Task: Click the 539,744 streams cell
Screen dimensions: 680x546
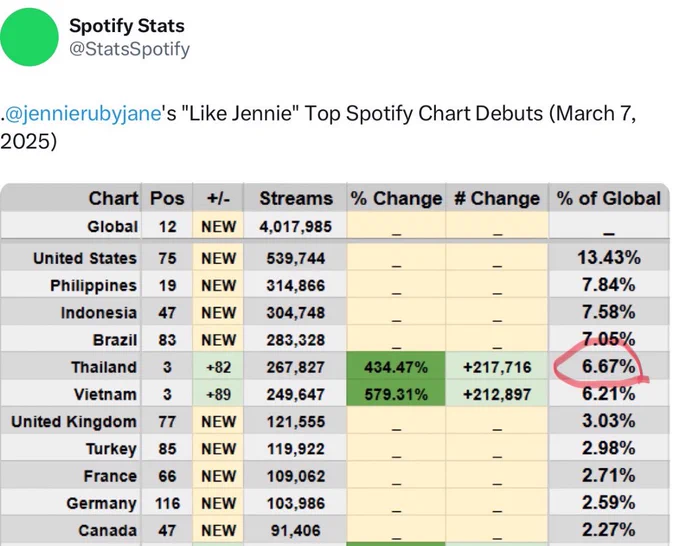Action: pos(295,258)
